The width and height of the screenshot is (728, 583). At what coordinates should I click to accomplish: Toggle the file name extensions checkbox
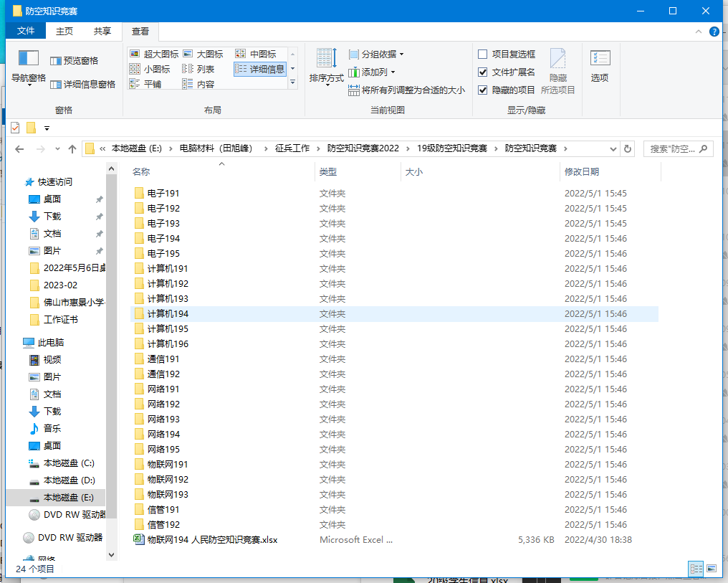[x=483, y=72]
